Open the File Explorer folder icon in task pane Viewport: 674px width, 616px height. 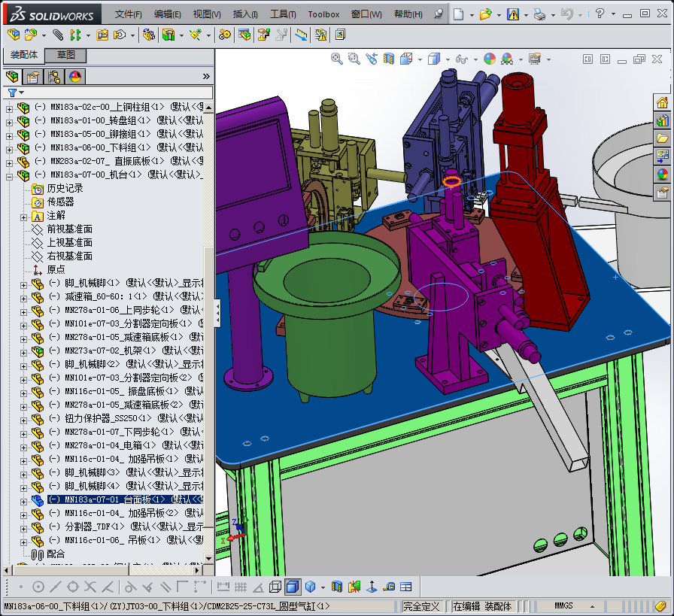pyautogui.click(x=662, y=138)
